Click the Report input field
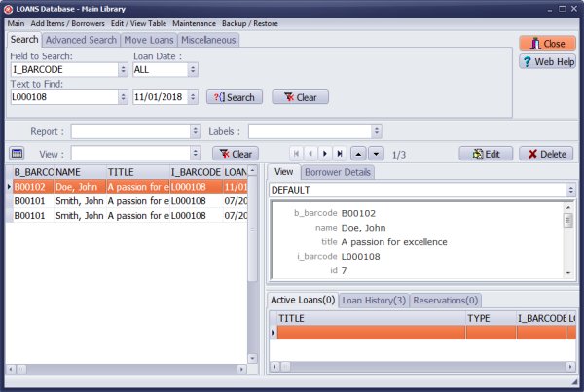This screenshot has height=392, width=584. point(130,131)
